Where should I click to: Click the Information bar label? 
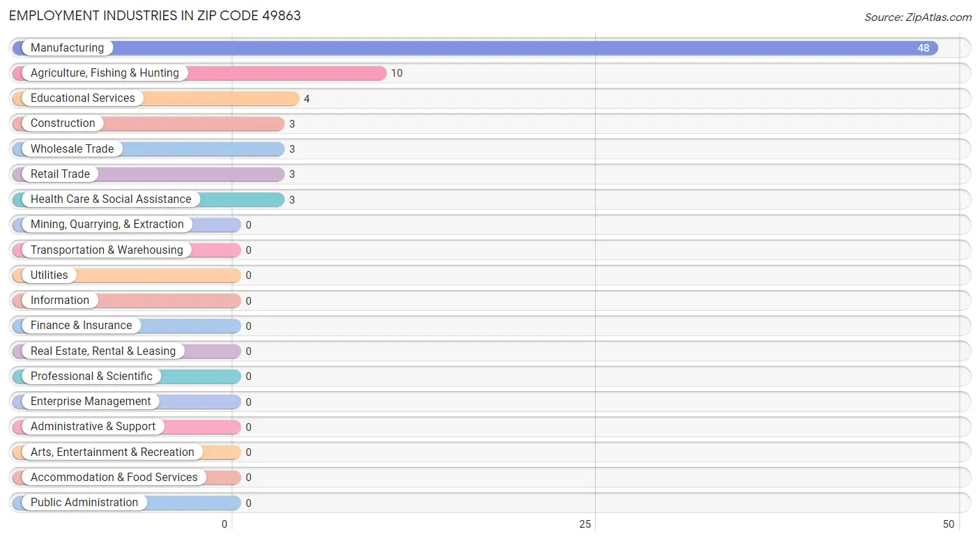click(x=60, y=300)
